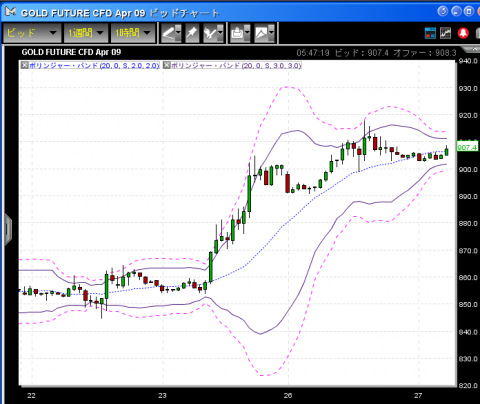Viewport: 480px width, 404px height.
Task: Click the pushpin tool icon
Action: pos(192,33)
